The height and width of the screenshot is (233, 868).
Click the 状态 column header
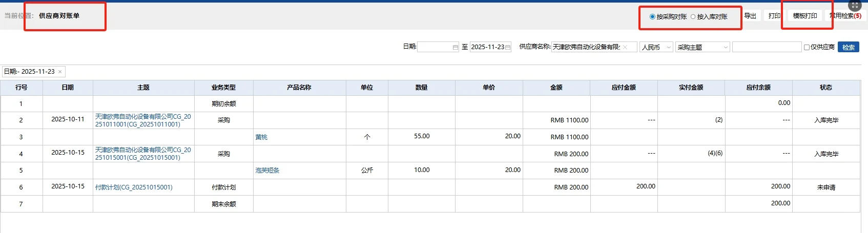click(826, 88)
